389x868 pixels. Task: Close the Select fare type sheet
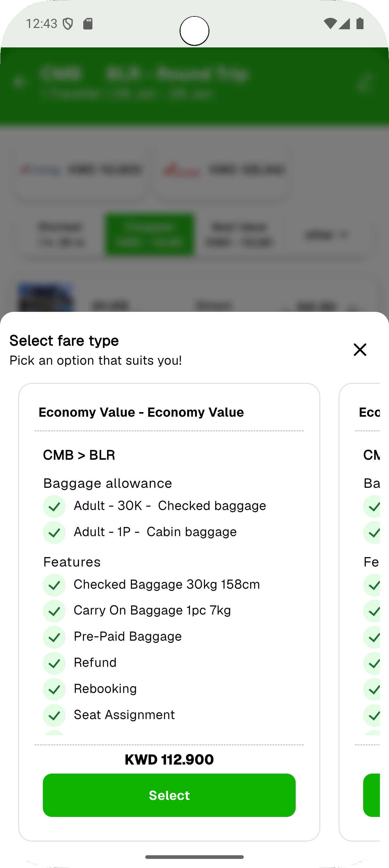pos(360,350)
